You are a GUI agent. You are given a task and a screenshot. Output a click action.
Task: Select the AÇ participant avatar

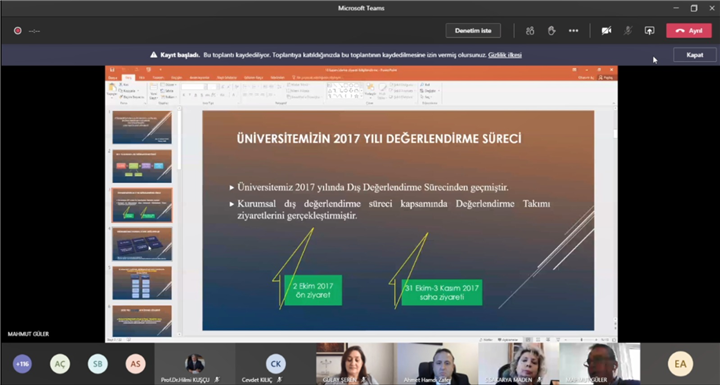click(60, 364)
